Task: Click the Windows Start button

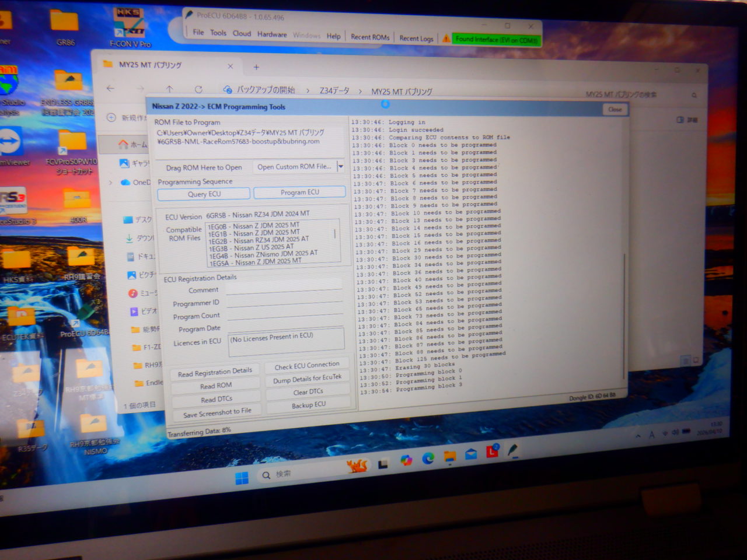Action: (242, 478)
